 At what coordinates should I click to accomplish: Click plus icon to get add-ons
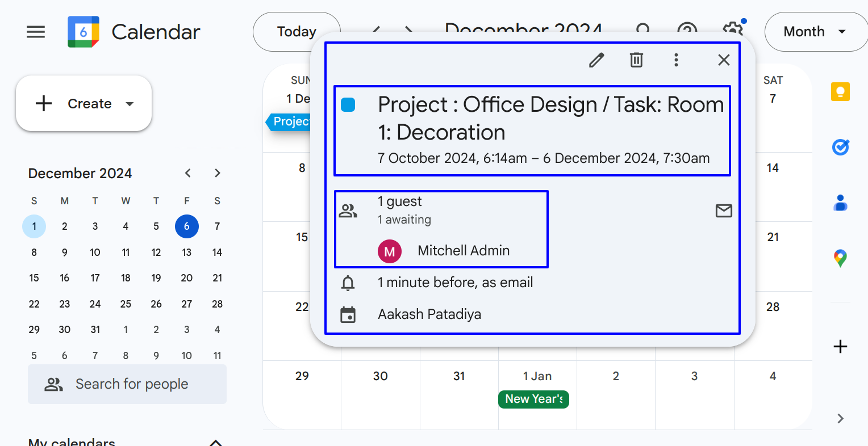[840, 347]
